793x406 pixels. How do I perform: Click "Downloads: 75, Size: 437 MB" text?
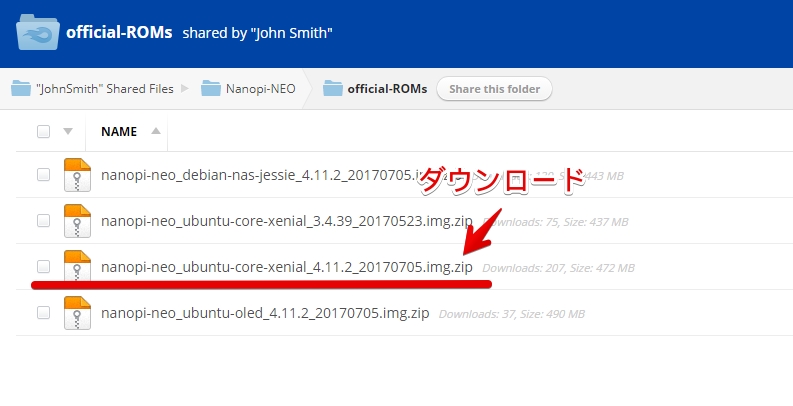point(555,222)
